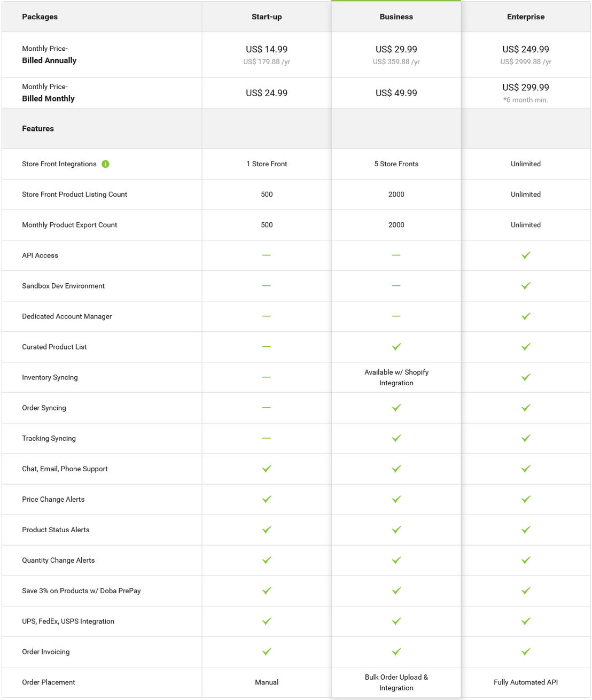Screen dimensions: 592x700
Task: Click the "US$ 179.88 /yr" yearly total
Action: coord(267,62)
